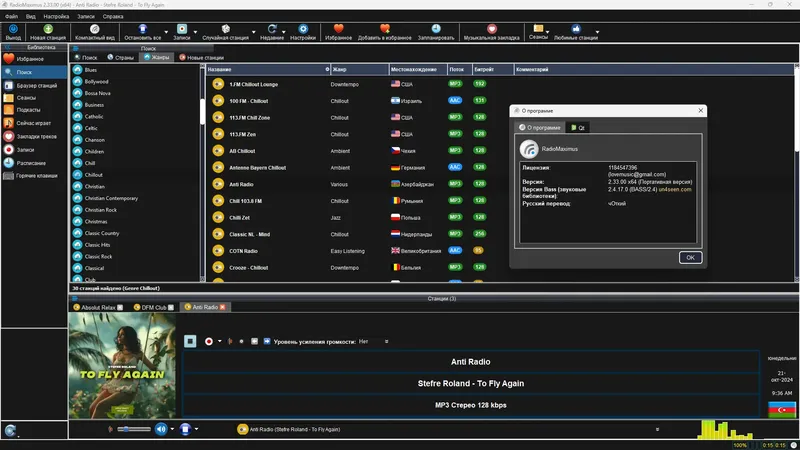Open the record button dropdown arrow
This screenshot has width=800, height=450.
[219, 341]
